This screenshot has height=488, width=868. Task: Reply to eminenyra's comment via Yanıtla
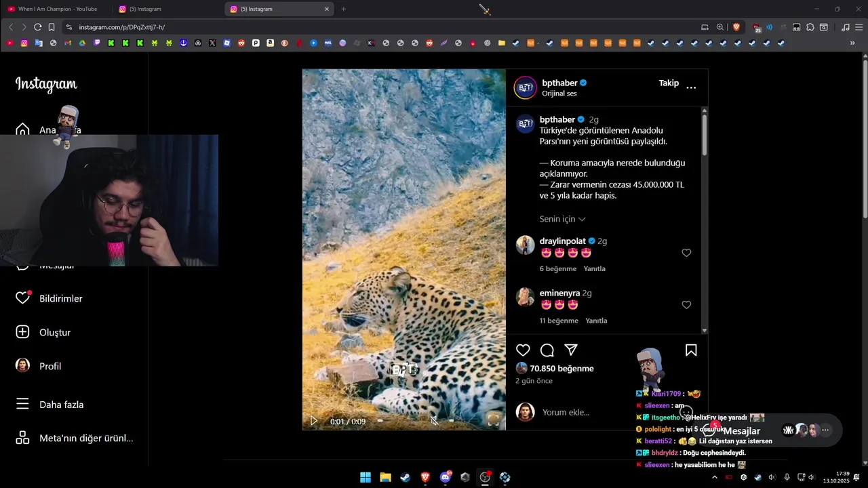[596, 321]
